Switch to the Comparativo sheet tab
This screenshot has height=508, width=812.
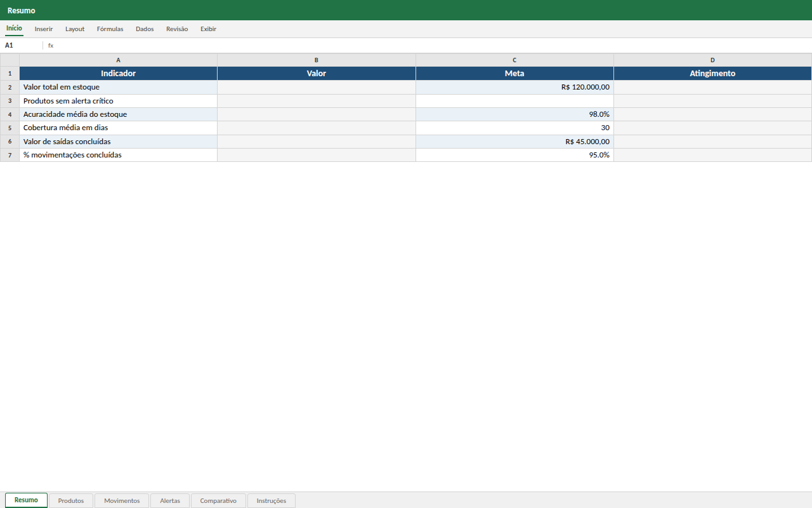tap(218, 501)
